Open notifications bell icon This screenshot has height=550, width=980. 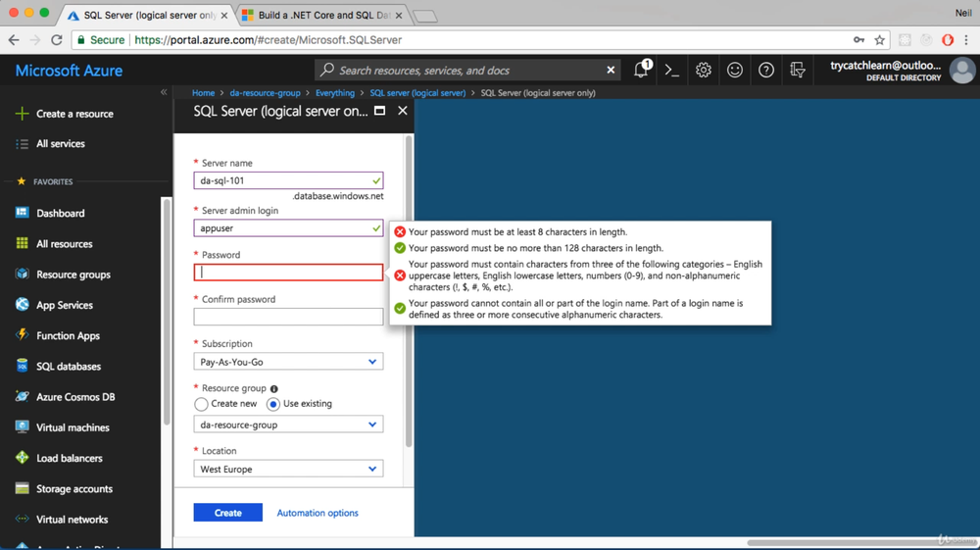641,70
